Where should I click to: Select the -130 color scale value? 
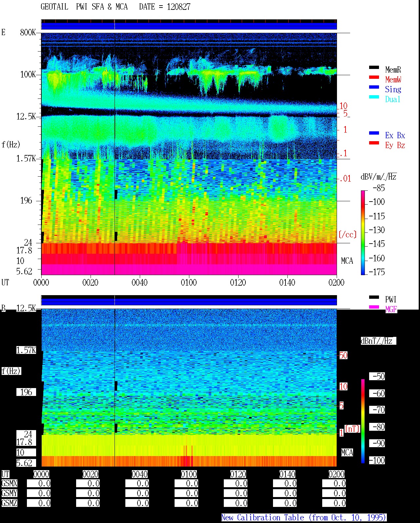click(x=377, y=230)
